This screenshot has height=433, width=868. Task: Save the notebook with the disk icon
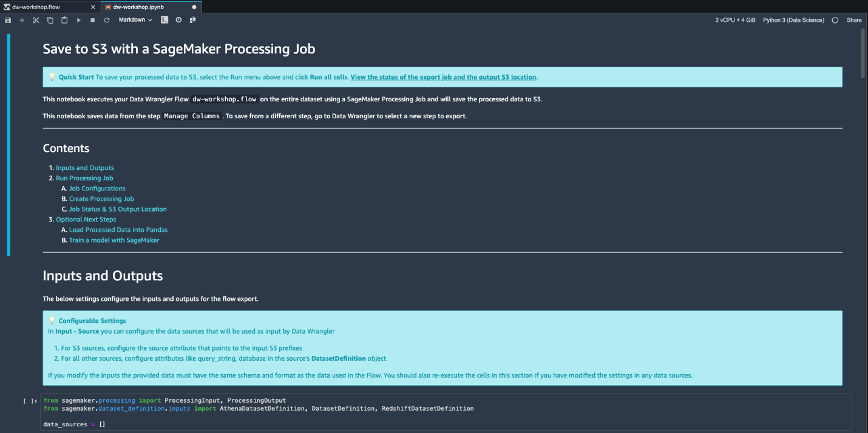[x=8, y=20]
